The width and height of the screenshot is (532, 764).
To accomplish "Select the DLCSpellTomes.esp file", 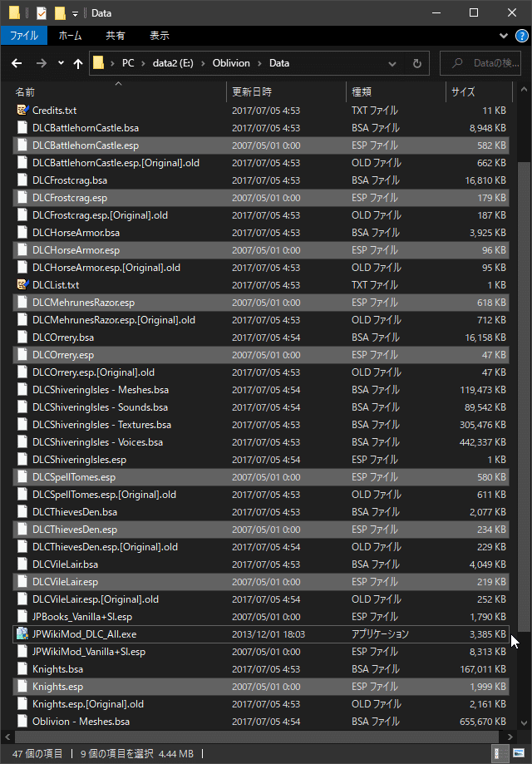I will click(x=261, y=477).
